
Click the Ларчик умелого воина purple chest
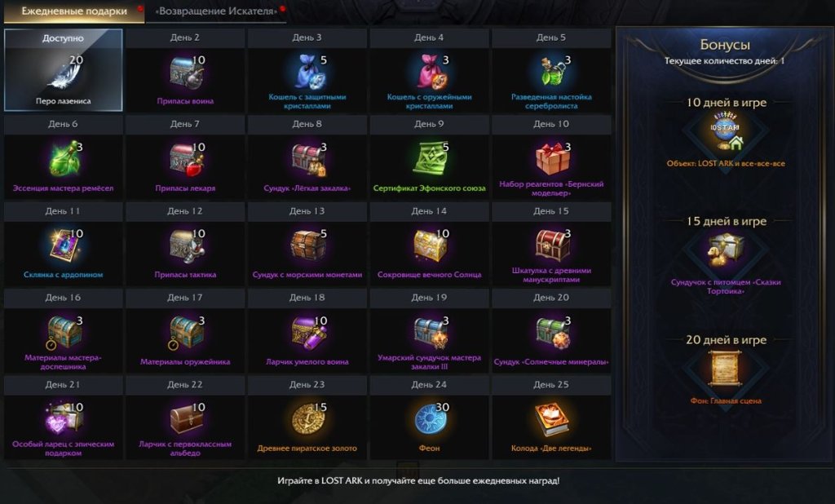(307, 332)
